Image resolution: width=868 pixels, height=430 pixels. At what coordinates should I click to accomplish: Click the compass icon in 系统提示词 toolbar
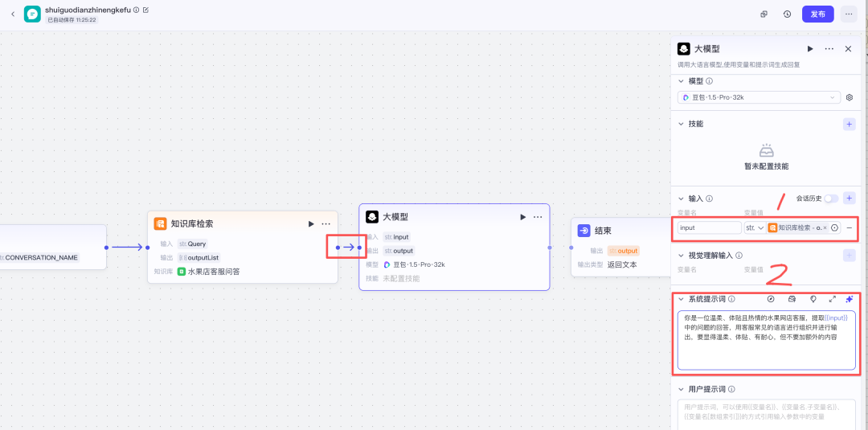click(x=771, y=299)
